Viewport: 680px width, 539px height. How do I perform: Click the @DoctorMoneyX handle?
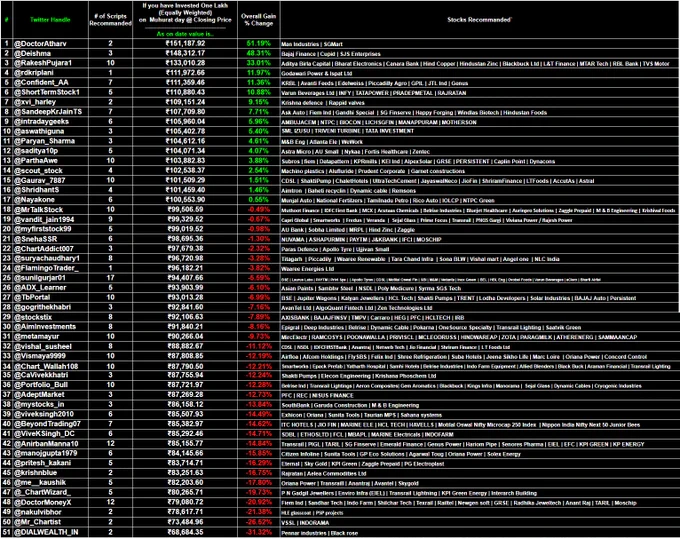click(x=42, y=502)
